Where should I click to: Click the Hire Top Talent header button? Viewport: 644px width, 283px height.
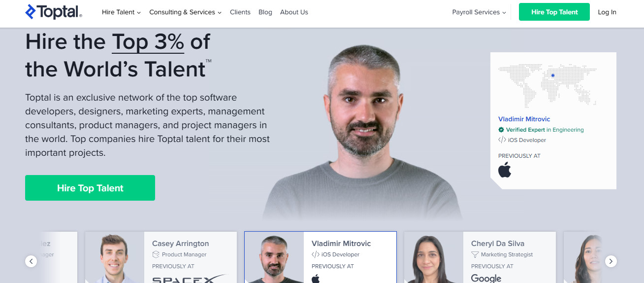[554, 12]
